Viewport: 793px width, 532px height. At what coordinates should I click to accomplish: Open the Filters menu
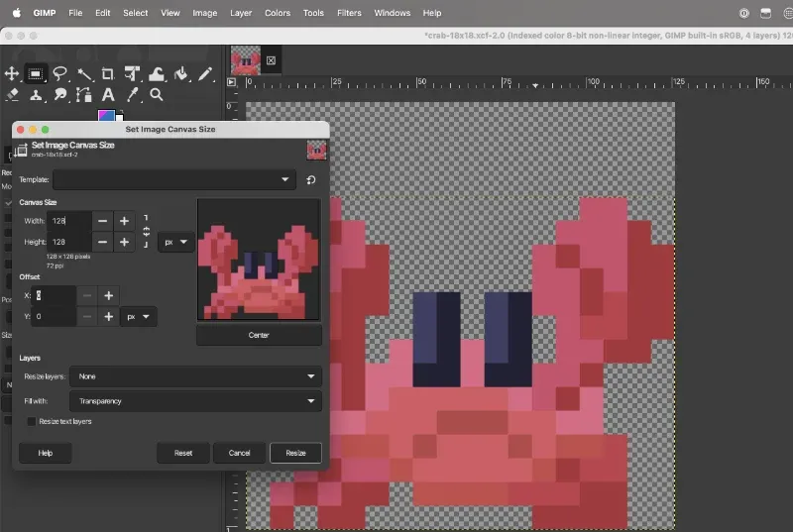click(348, 13)
